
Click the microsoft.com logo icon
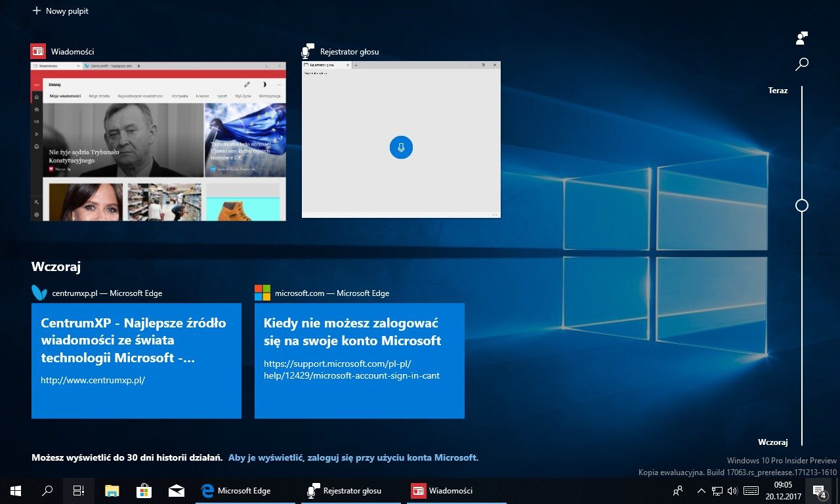pos(262,293)
